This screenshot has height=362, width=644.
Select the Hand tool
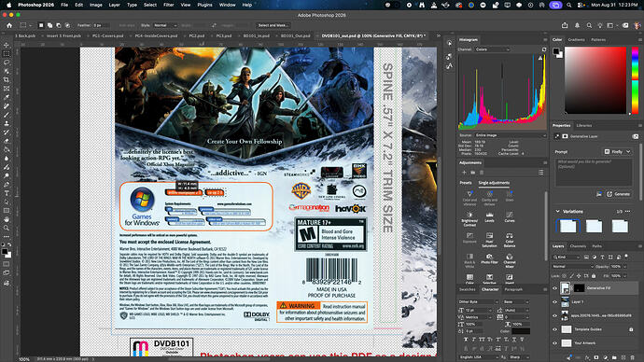7,219
